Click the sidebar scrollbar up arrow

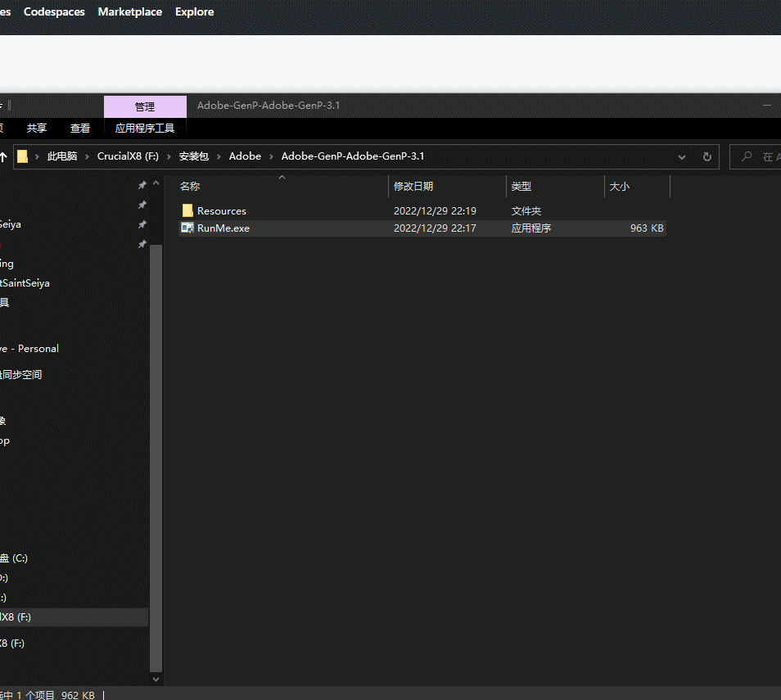click(x=156, y=183)
